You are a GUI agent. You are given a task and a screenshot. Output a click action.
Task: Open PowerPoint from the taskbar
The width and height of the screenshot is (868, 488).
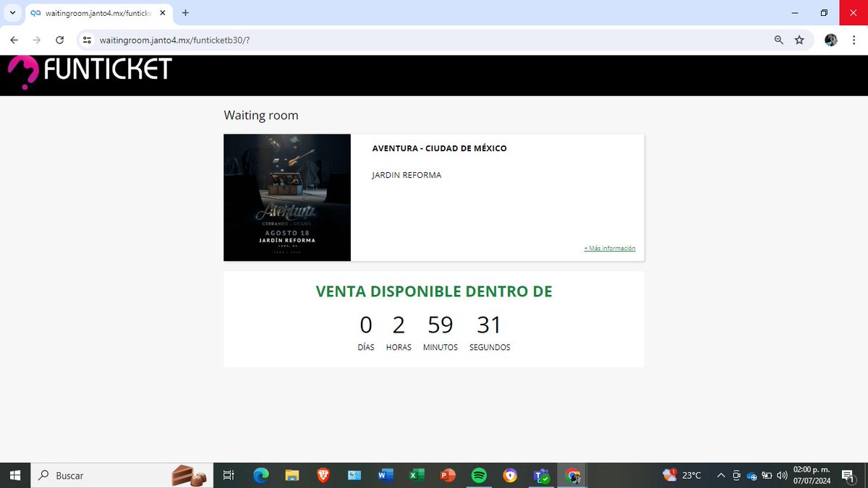point(447,475)
